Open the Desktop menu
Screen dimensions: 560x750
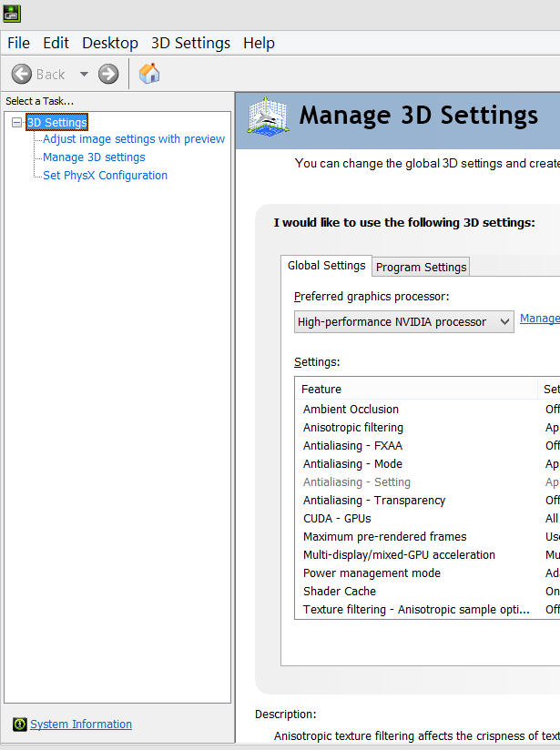[110, 43]
